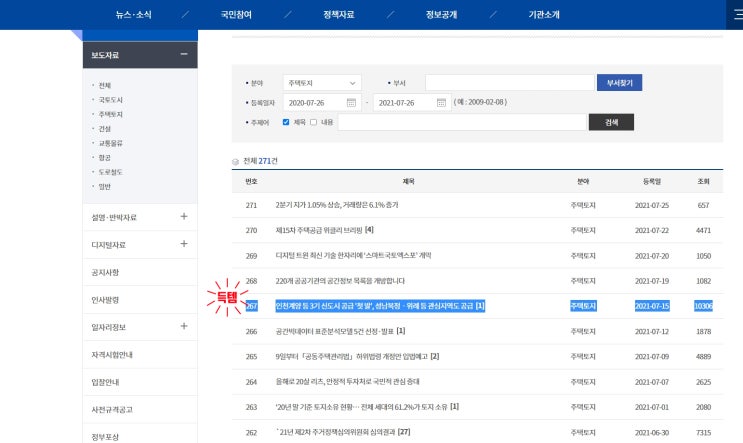Expand the 디지털자료 section

click(x=184, y=244)
